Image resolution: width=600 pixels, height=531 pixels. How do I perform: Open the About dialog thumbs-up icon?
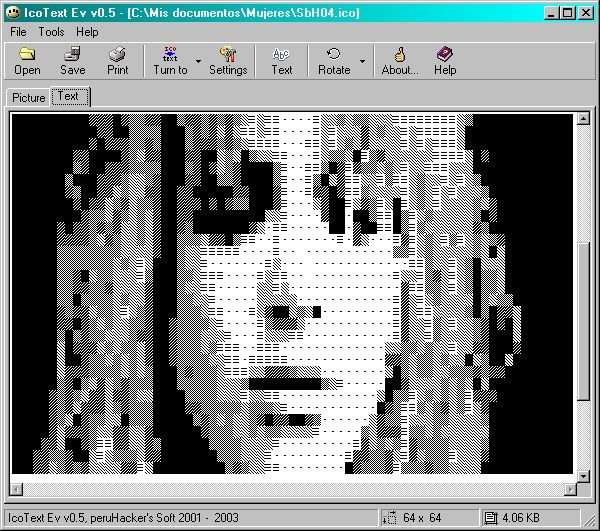point(400,54)
